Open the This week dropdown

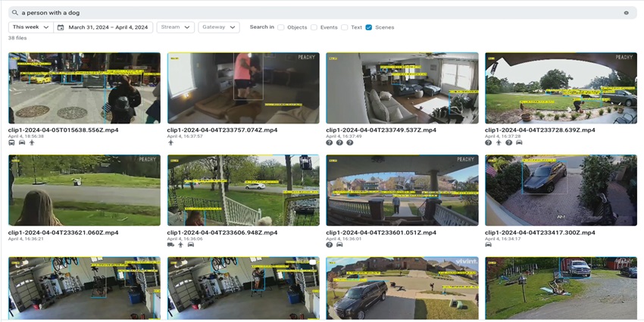30,27
